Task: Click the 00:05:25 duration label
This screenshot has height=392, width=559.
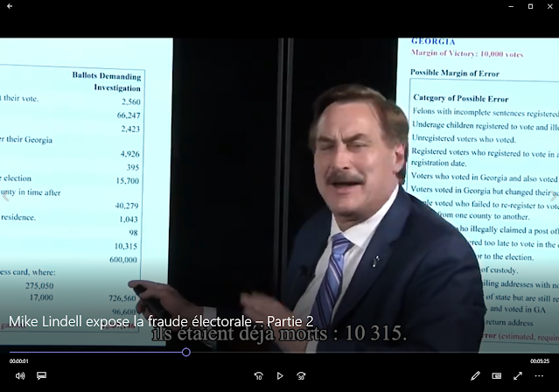Action: coord(539,360)
